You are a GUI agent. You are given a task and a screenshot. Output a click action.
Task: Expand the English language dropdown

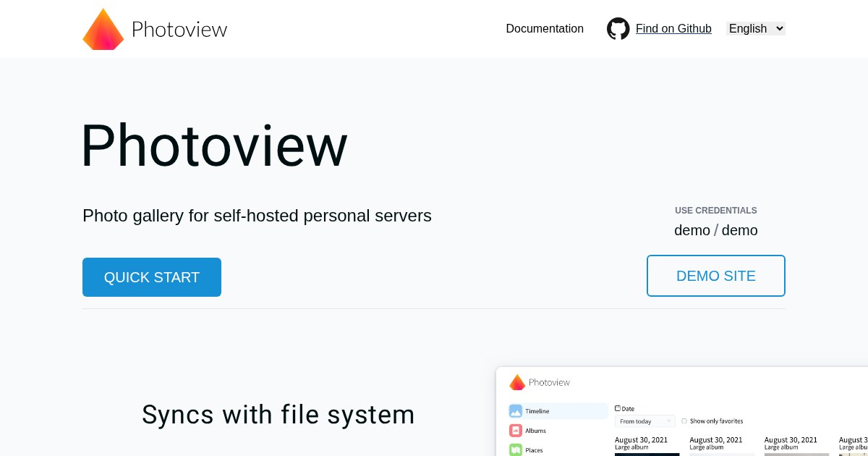756,29
